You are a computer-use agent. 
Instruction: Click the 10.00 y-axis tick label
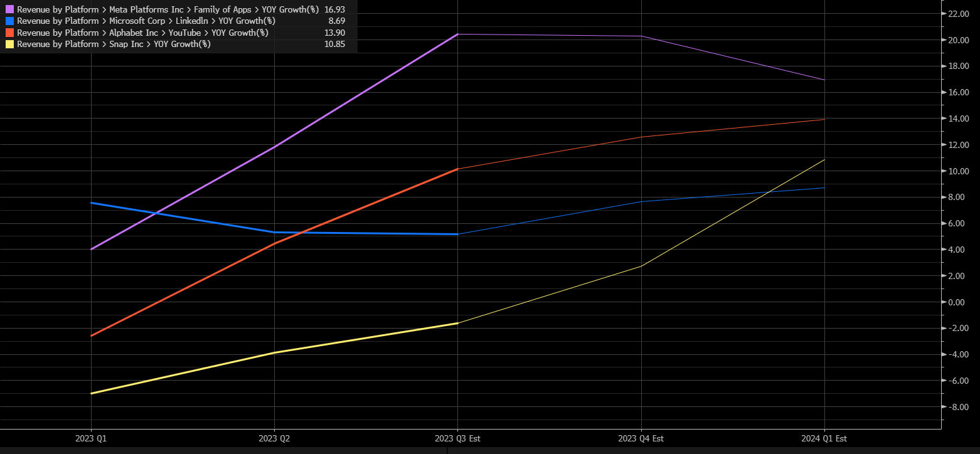[958, 171]
